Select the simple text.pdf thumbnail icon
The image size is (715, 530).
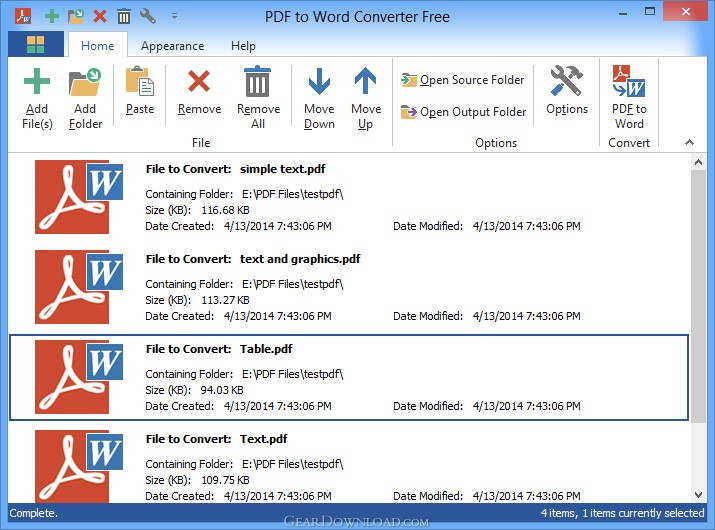(78, 197)
